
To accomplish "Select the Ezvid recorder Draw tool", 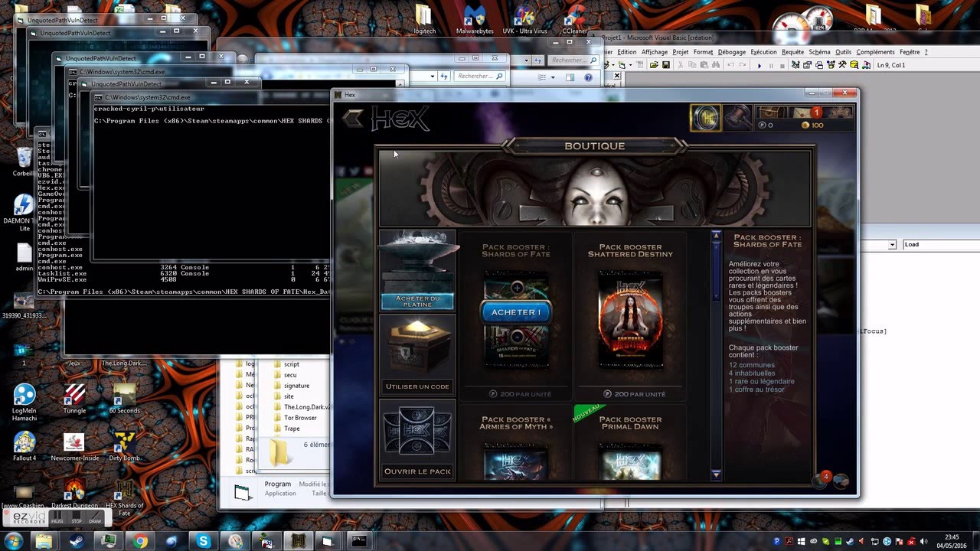I will [x=95, y=519].
